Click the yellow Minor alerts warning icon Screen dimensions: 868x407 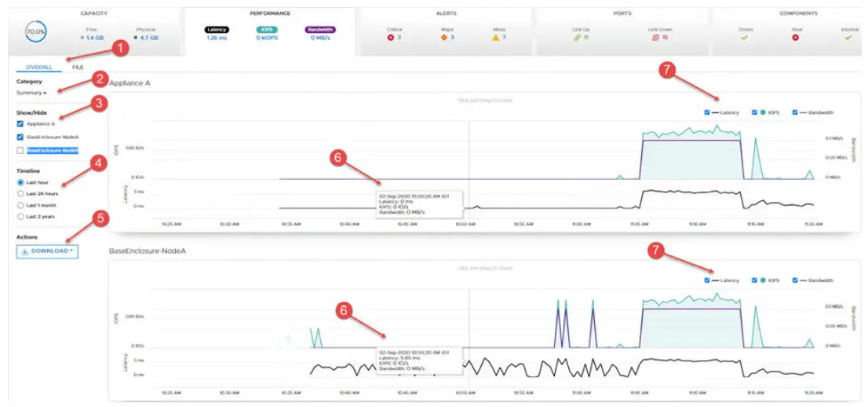(496, 37)
